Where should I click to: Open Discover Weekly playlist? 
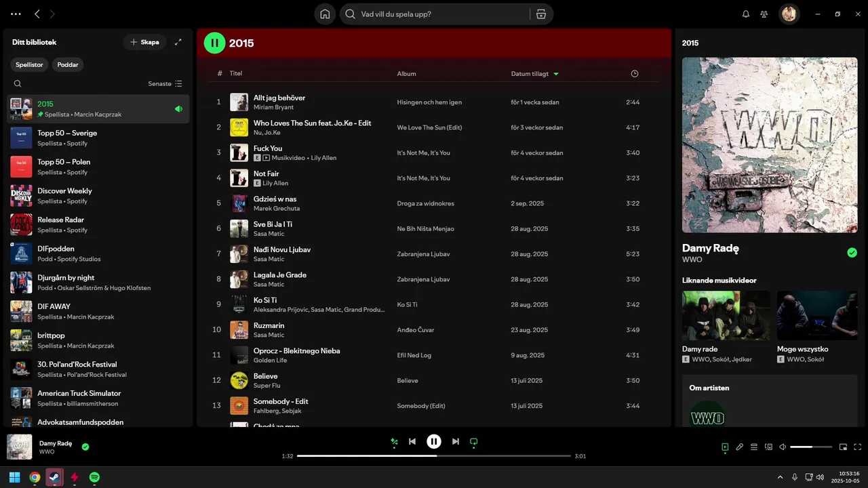pos(98,196)
